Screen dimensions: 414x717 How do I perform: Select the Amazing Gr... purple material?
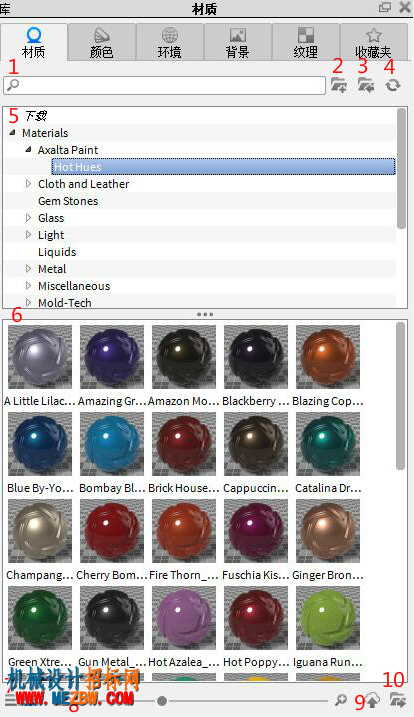pyautogui.click(x=112, y=357)
